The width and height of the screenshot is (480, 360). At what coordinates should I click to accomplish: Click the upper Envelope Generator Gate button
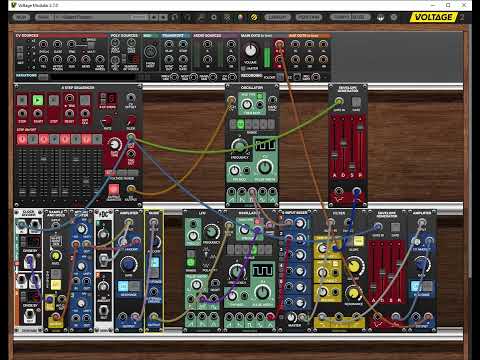point(356,101)
